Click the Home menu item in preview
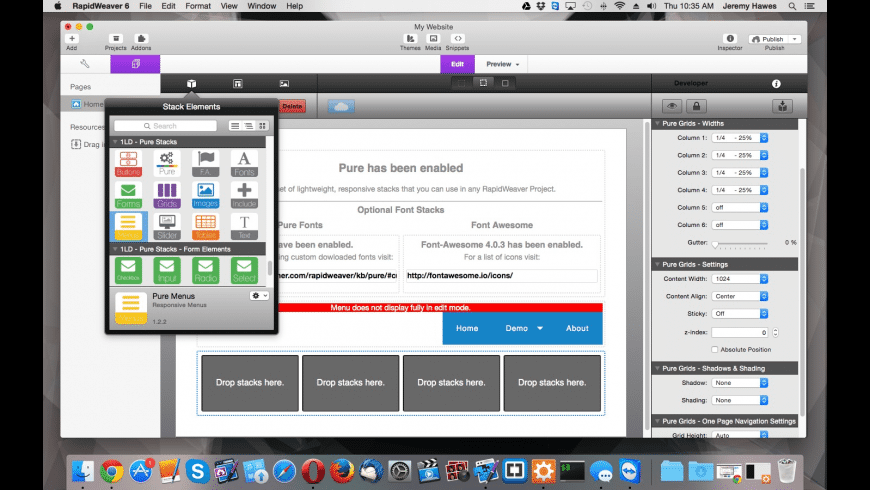870x490 pixels. (x=467, y=329)
